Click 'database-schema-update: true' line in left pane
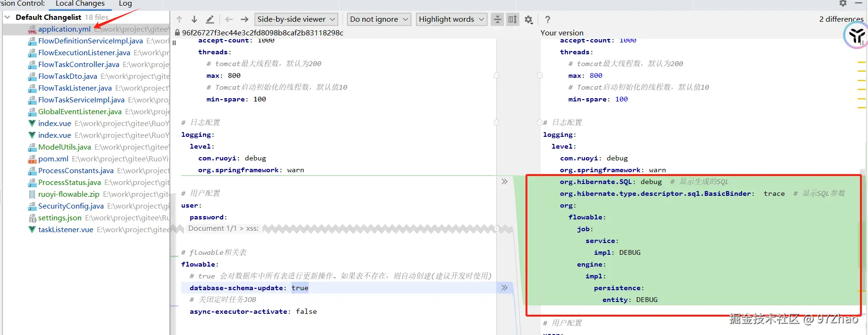 249,288
